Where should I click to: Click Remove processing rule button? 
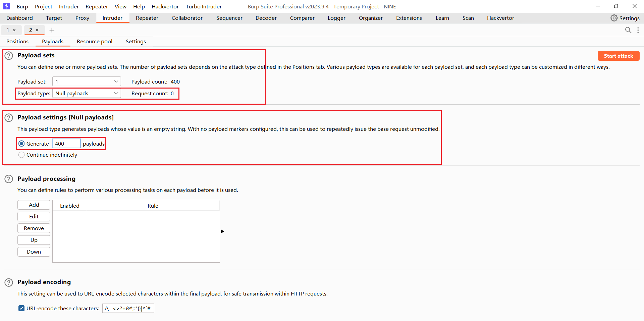(34, 228)
